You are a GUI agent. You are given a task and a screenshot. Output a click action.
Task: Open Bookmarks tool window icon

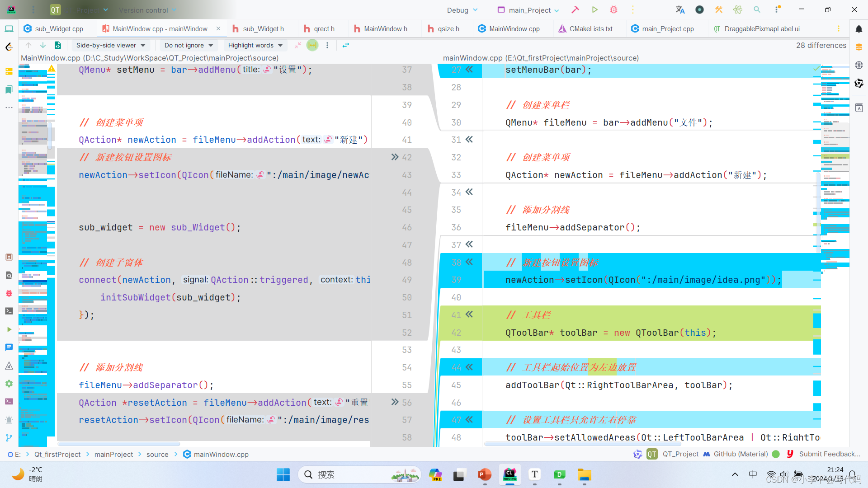click(9, 89)
